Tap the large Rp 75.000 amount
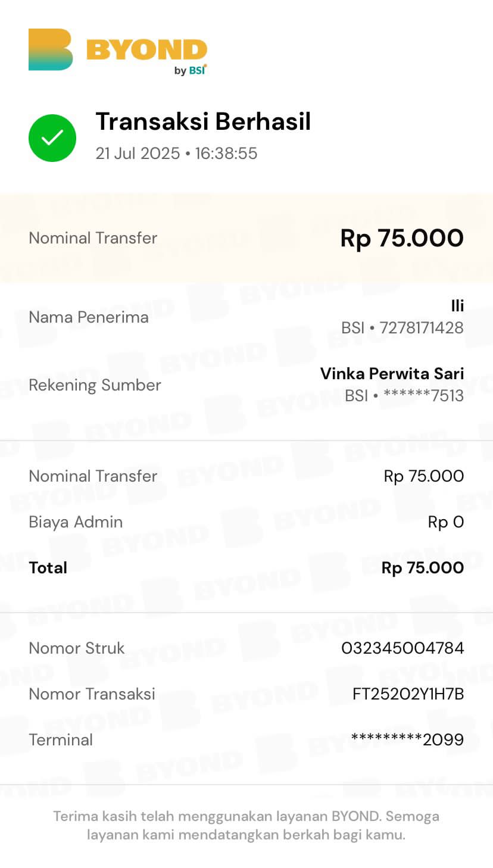Screen dimensions: 493x868 pyautogui.click(x=401, y=238)
